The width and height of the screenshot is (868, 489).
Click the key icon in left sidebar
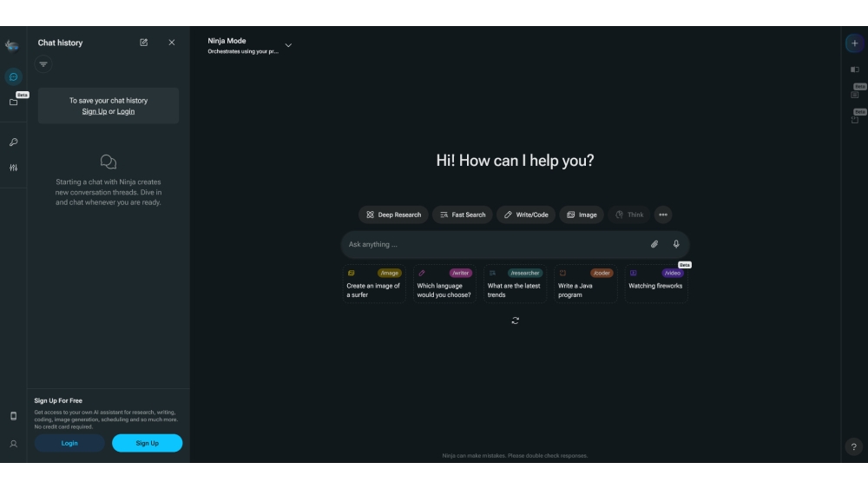[x=13, y=142]
